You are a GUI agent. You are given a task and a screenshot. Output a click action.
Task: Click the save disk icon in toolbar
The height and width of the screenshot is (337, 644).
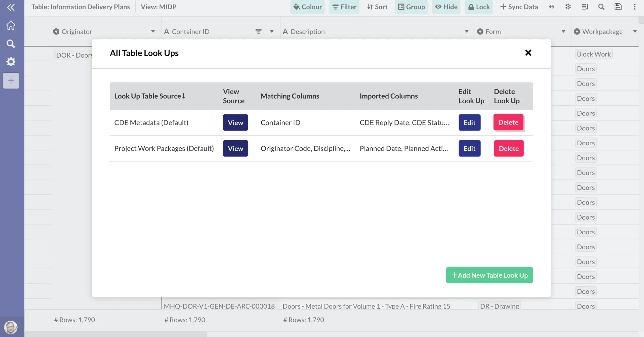[618, 7]
